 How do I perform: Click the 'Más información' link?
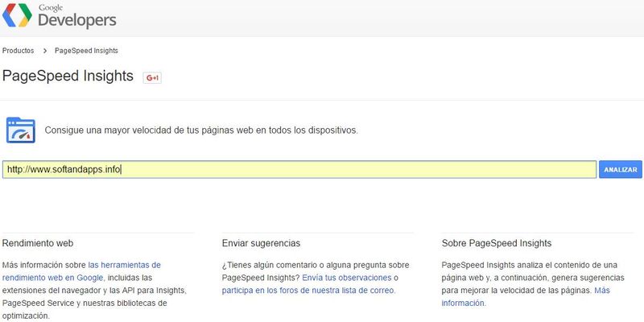[526, 296]
